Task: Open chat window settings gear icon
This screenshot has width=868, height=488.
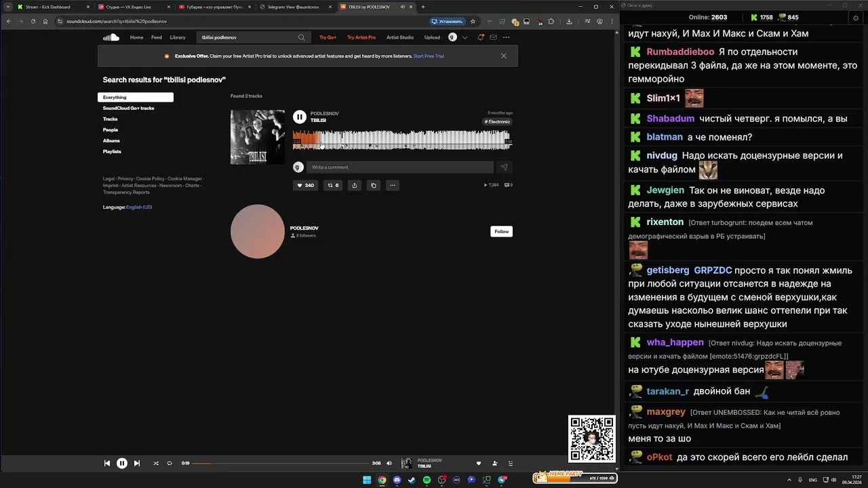Action: pos(856,18)
